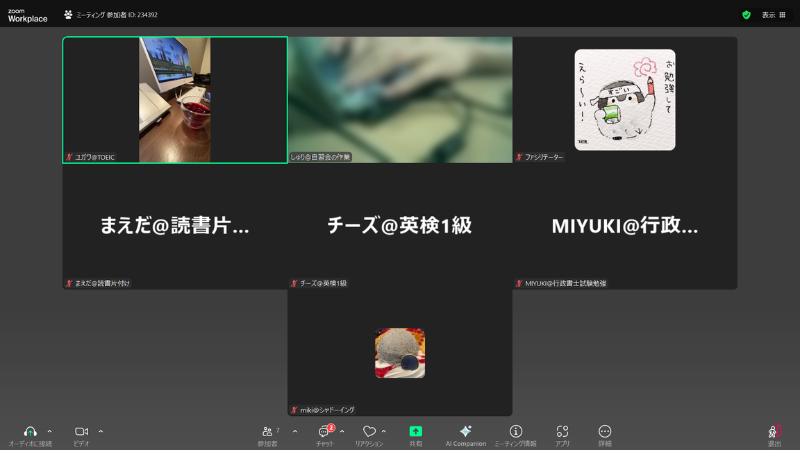Click the ファシリテーター name label
Screen dimensions: 800x450
coord(544,157)
